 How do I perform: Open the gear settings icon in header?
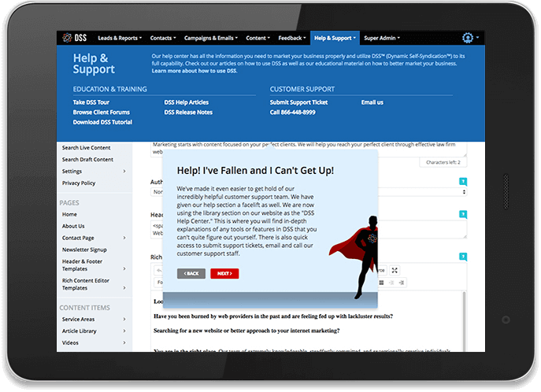click(x=468, y=38)
